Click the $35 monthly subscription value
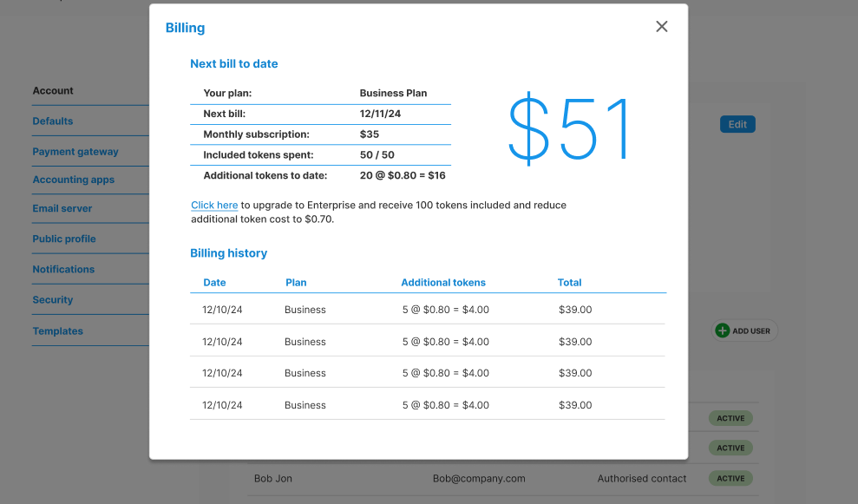The width and height of the screenshot is (858, 504). pos(370,134)
